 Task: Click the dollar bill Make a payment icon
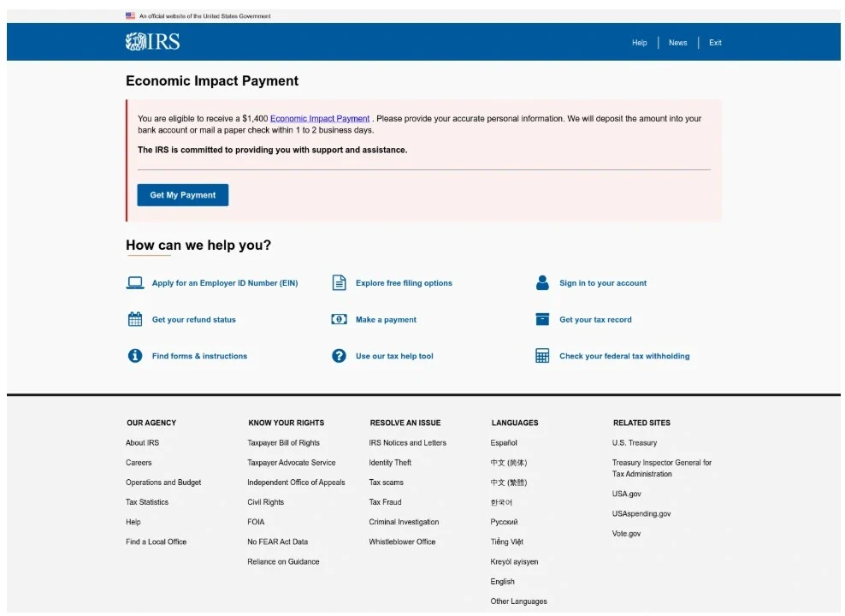coord(340,320)
